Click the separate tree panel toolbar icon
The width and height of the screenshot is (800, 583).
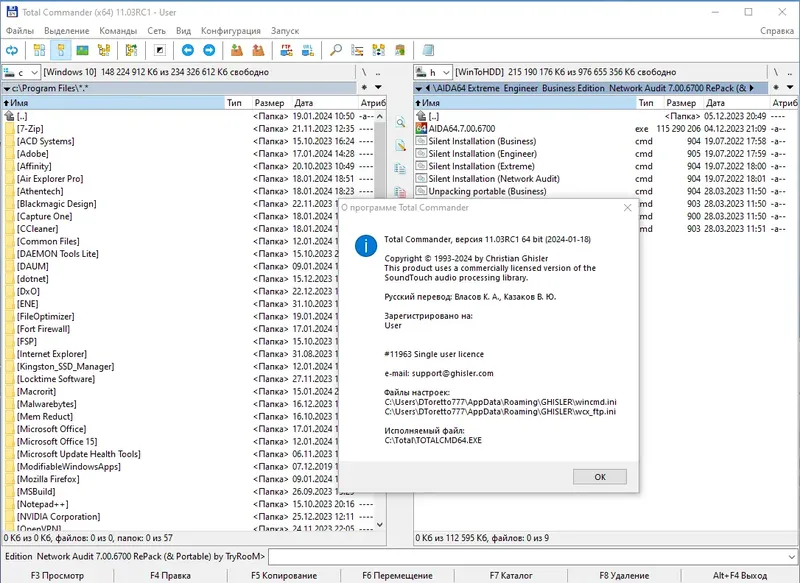point(132,50)
